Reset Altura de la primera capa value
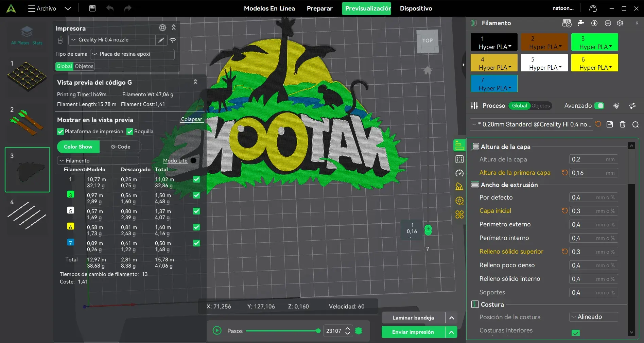 pos(565,173)
